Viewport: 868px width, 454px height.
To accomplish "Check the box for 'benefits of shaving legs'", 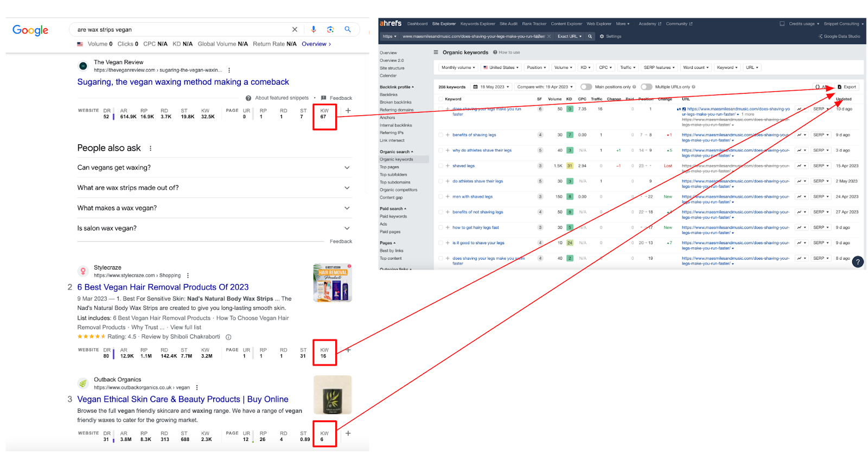I will click(x=441, y=135).
